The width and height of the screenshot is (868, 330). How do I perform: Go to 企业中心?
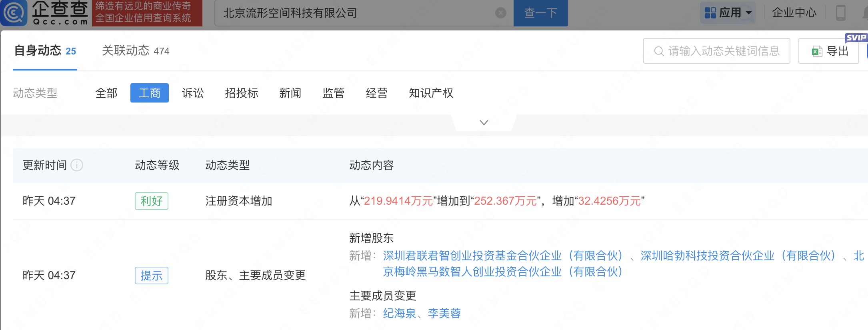[794, 13]
